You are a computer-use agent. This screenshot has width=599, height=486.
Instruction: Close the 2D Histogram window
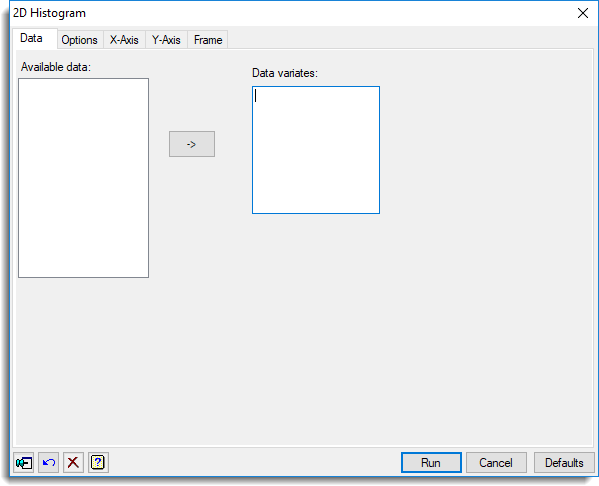(x=583, y=13)
